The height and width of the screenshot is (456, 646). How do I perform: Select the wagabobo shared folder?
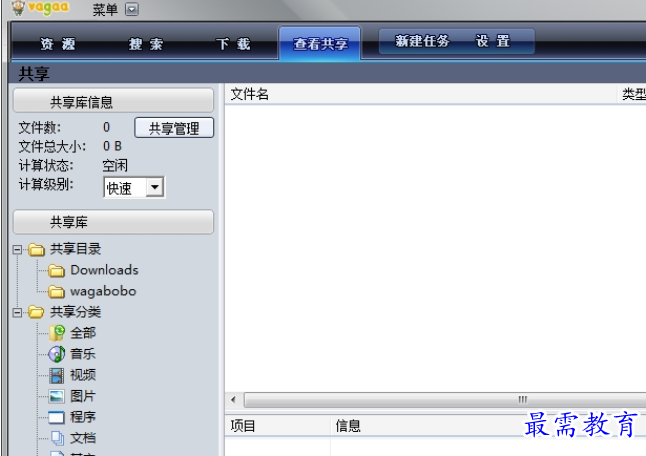coord(103,291)
